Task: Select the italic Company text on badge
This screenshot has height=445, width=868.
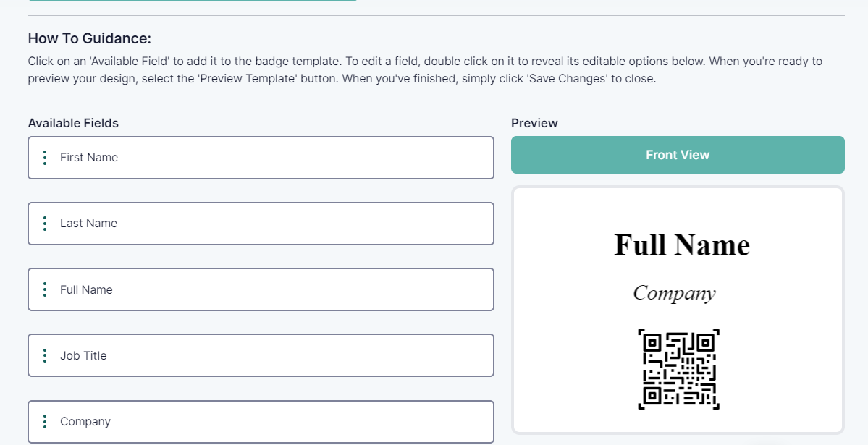Action: click(x=674, y=293)
